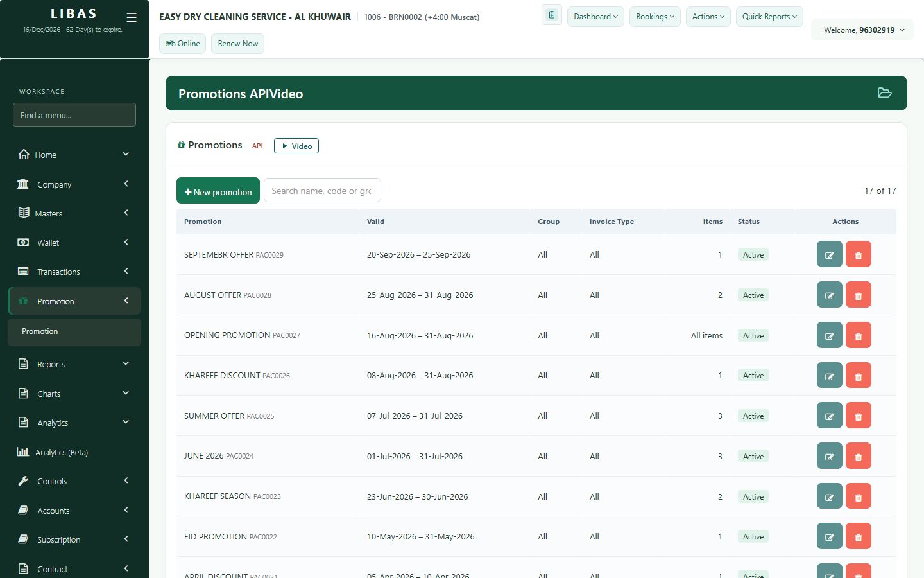Image resolution: width=924 pixels, height=578 pixels.
Task: Open the Dashboard dropdown
Action: (x=595, y=17)
